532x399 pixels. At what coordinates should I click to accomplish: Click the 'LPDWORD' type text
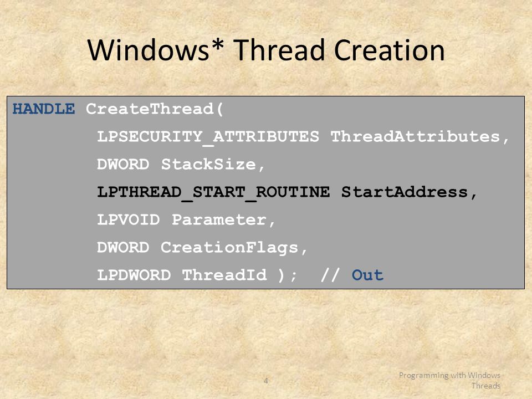point(134,275)
